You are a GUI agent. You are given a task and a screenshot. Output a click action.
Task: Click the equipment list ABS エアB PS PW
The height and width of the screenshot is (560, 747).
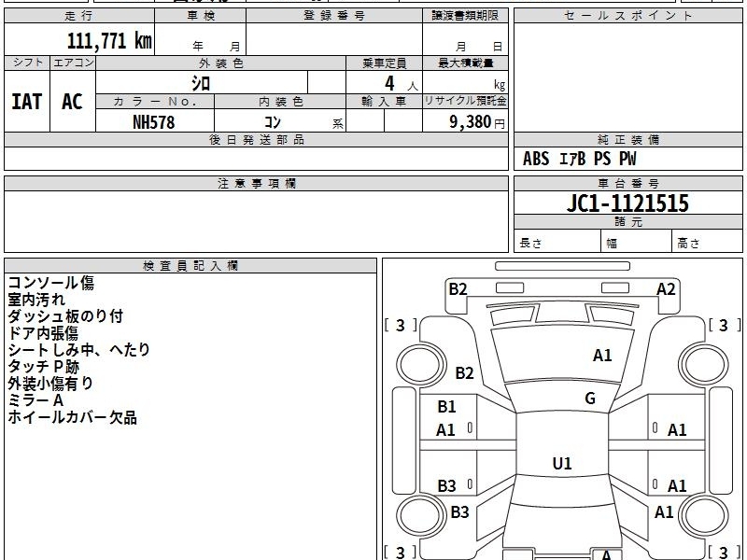[x=579, y=159]
